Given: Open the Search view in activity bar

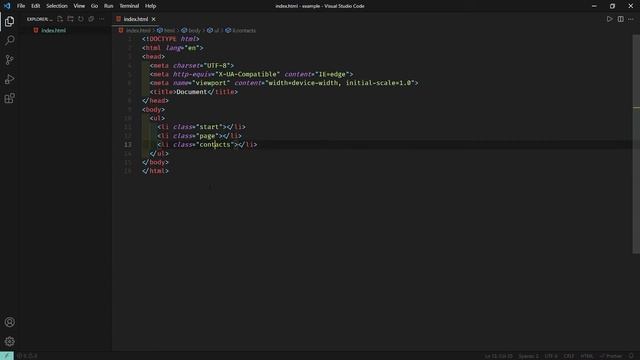Looking at the screenshot, I should click(x=9, y=40).
